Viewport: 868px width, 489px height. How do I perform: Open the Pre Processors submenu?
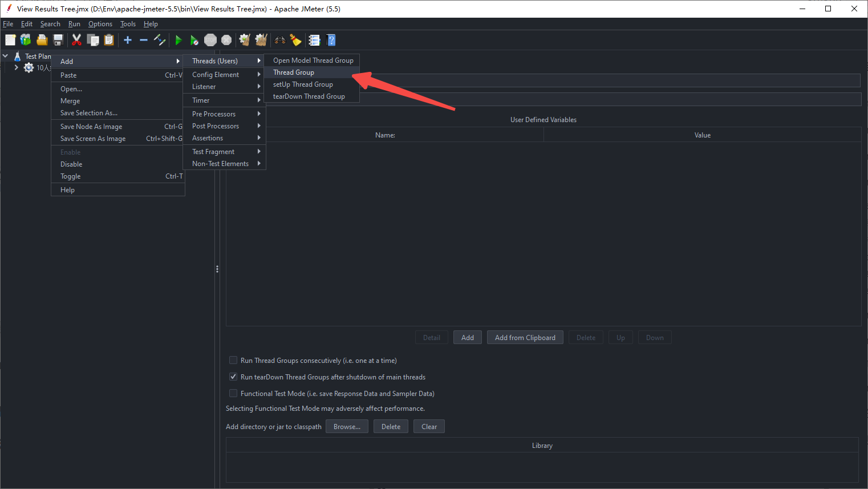point(224,114)
